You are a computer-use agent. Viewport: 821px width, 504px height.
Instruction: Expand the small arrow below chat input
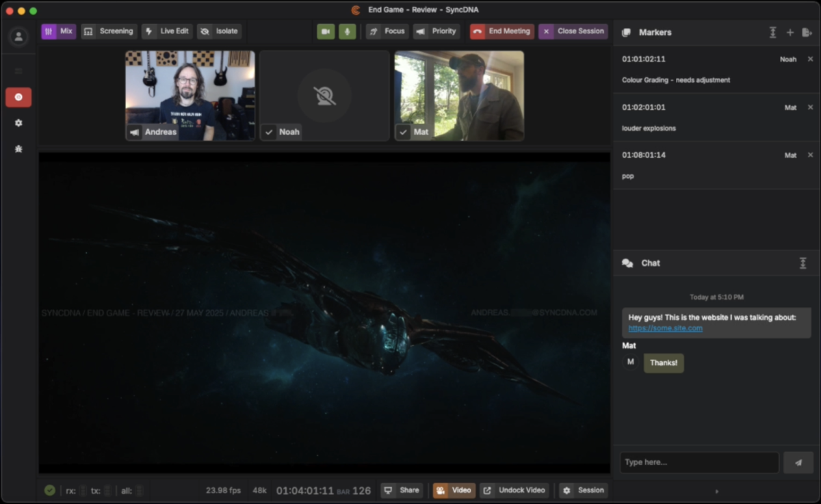pos(717,491)
